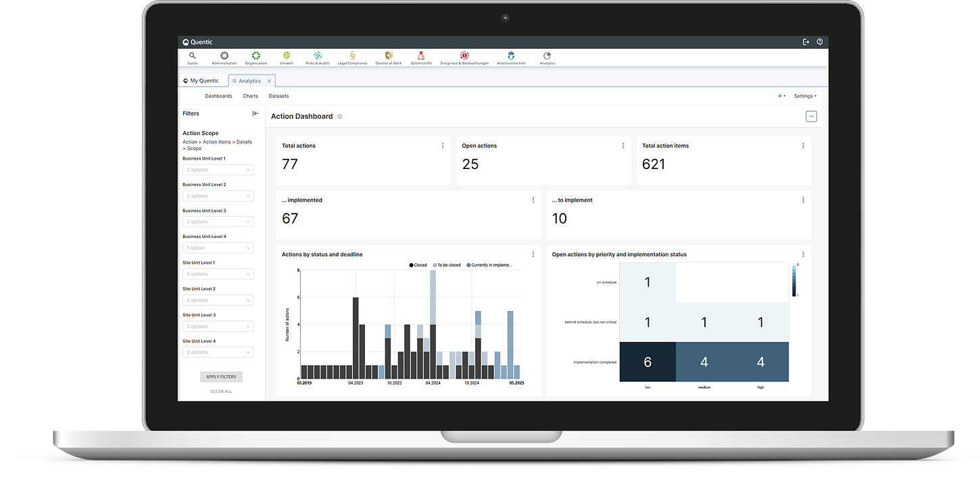Click the logout icon in header
The height and width of the screenshot is (480, 980).
806,42
